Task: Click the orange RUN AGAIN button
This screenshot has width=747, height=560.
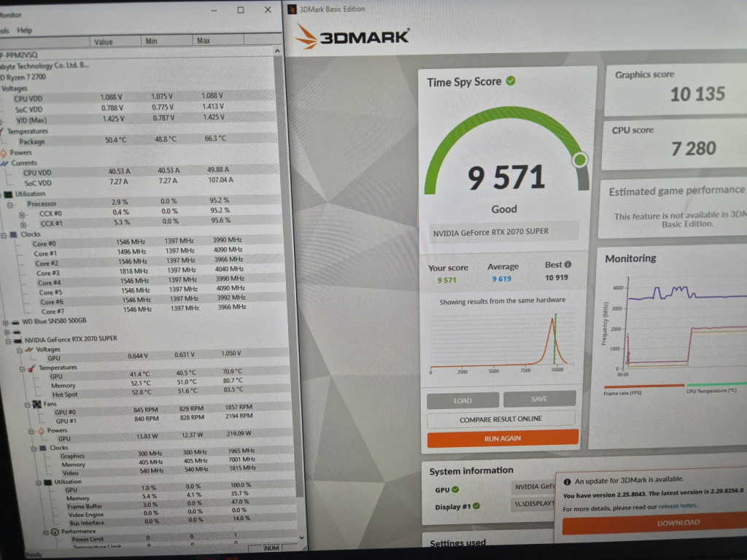Action: tap(503, 438)
